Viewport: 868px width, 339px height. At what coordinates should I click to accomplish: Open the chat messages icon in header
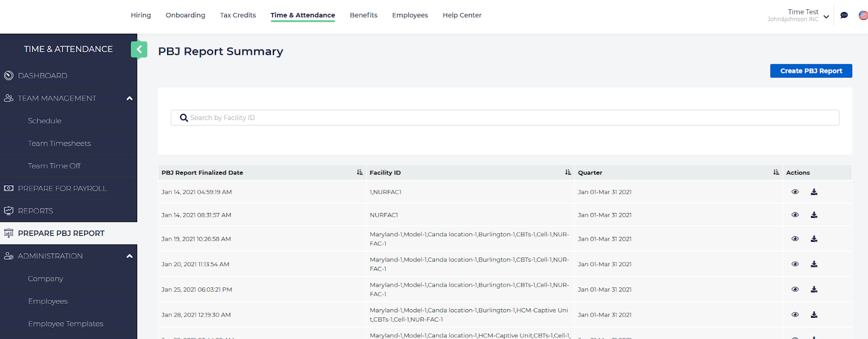click(844, 15)
